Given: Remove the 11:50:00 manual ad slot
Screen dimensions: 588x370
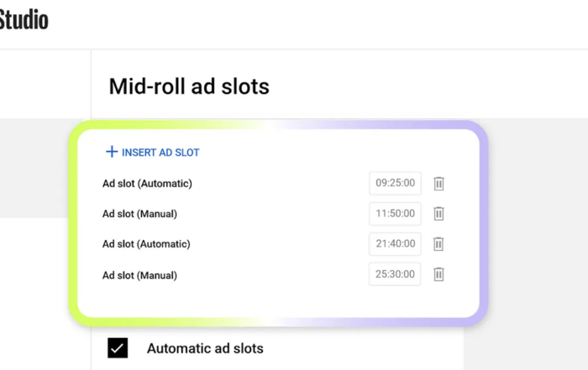Looking at the screenshot, I should pos(438,214).
